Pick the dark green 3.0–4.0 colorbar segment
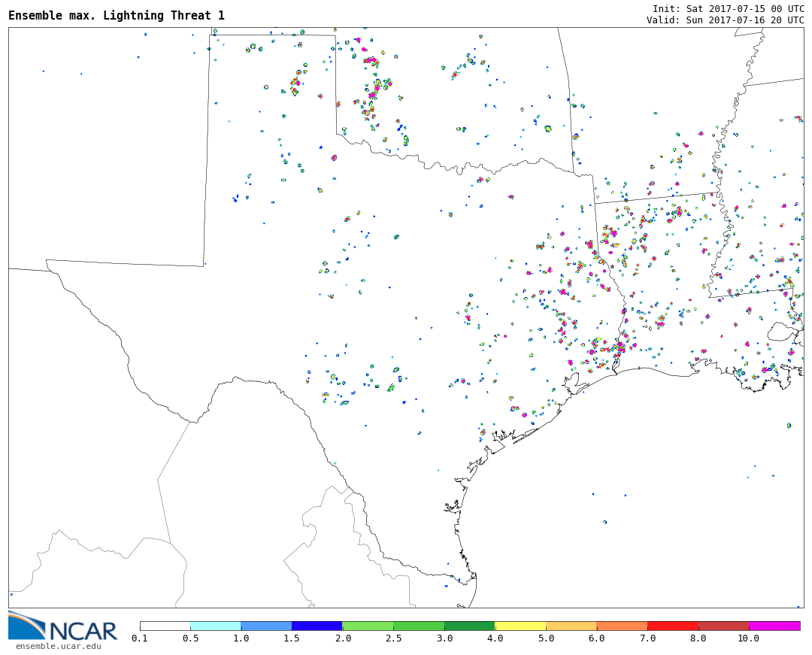 click(x=470, y=626)
